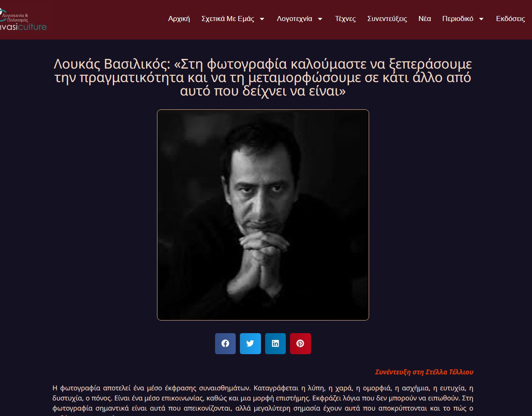This screenshot has height=416, width=532.
Task: Pin the article on Pinterest
Action: (x=301, y=344)
